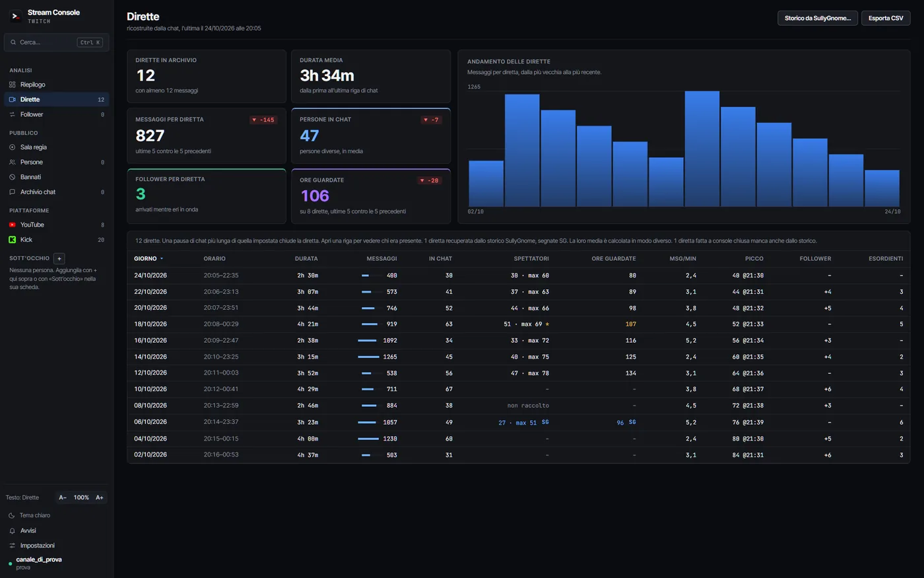Click the Stream Console logo icon
Viewport: 924px width, 578px height.
(16, 17)
